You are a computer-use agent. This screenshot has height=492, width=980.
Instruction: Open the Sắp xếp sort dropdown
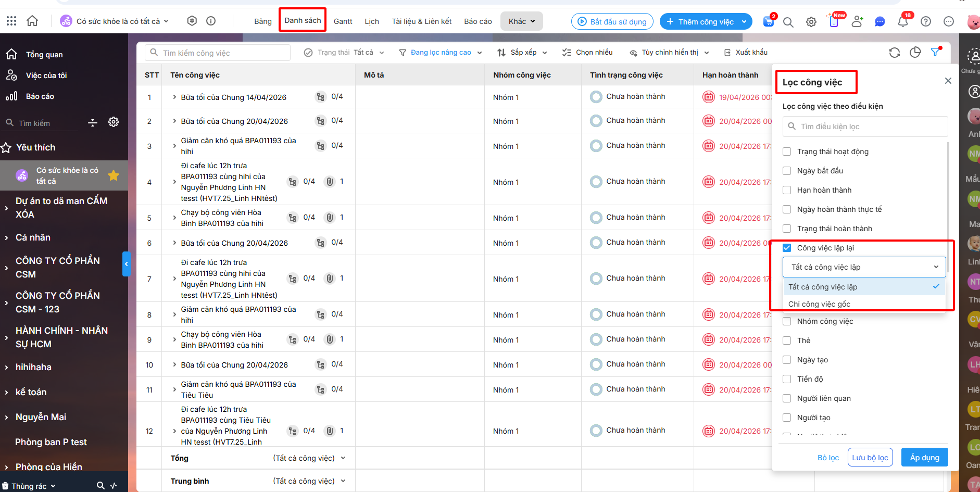(522, 53)
